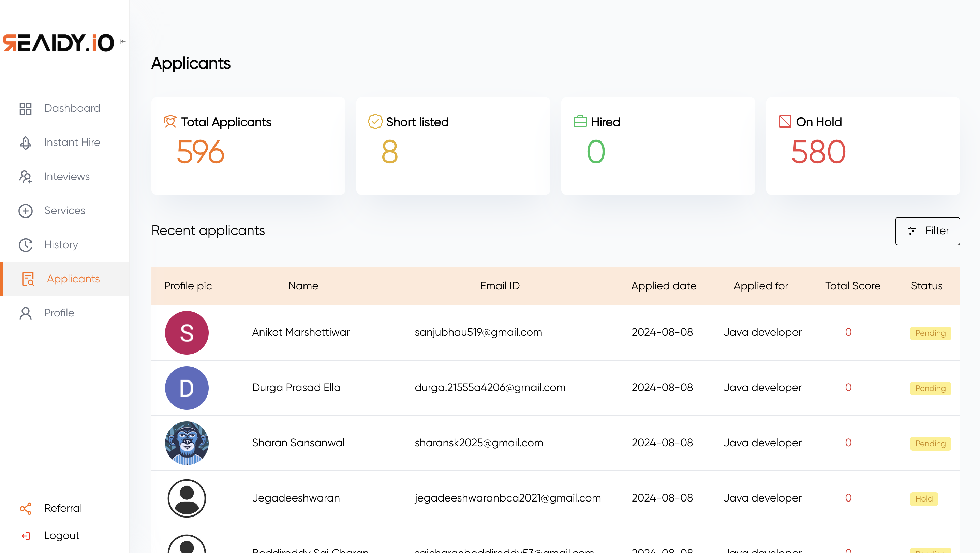Click email durga.21555a4206@gmail.com
Image resolution: width=980 pixels, height=553 pixels.
[x=490, y=388]
